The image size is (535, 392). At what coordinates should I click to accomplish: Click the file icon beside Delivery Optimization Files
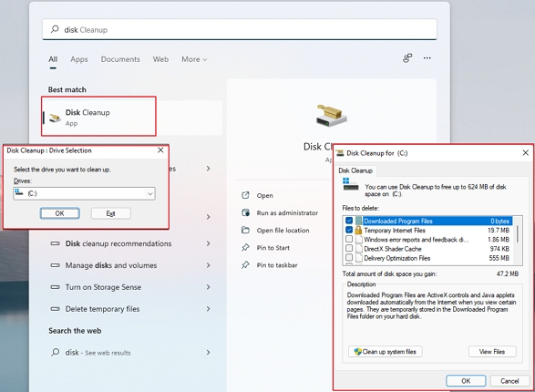(358, 258)
